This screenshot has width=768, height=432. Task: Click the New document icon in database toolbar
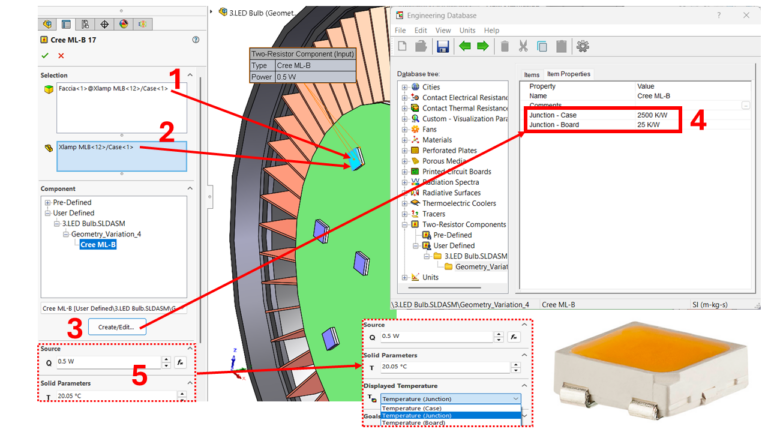[x=402, y=47]
